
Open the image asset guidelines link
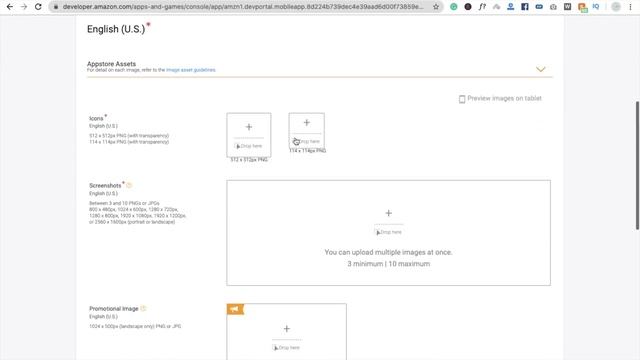[x=191, y=70]
